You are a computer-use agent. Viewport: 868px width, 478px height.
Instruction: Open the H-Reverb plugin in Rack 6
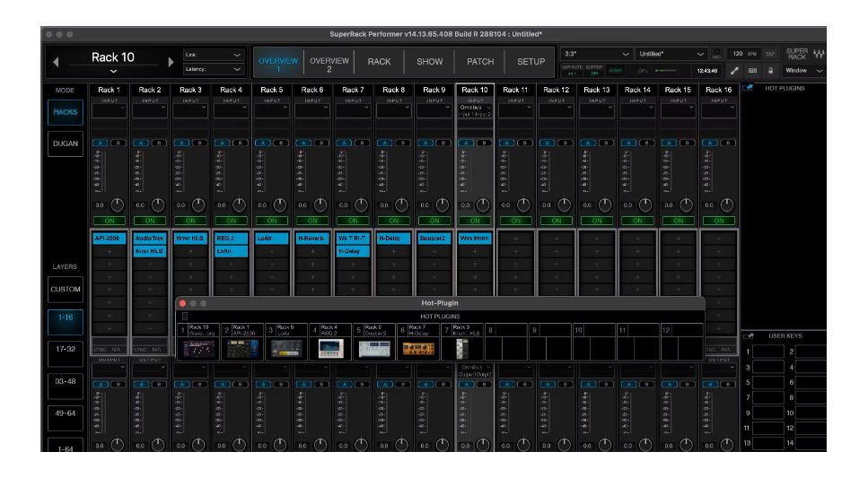click(312, 239)
